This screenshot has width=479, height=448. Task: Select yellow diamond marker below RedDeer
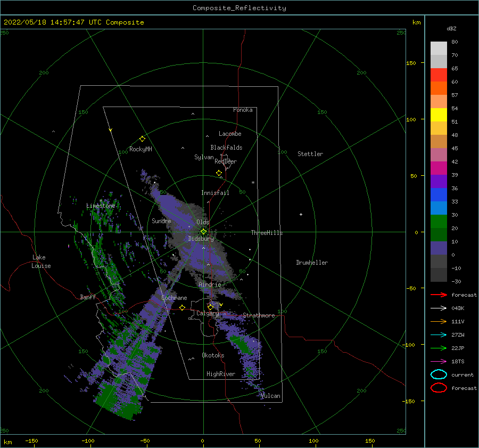click(x=219, y=173)
